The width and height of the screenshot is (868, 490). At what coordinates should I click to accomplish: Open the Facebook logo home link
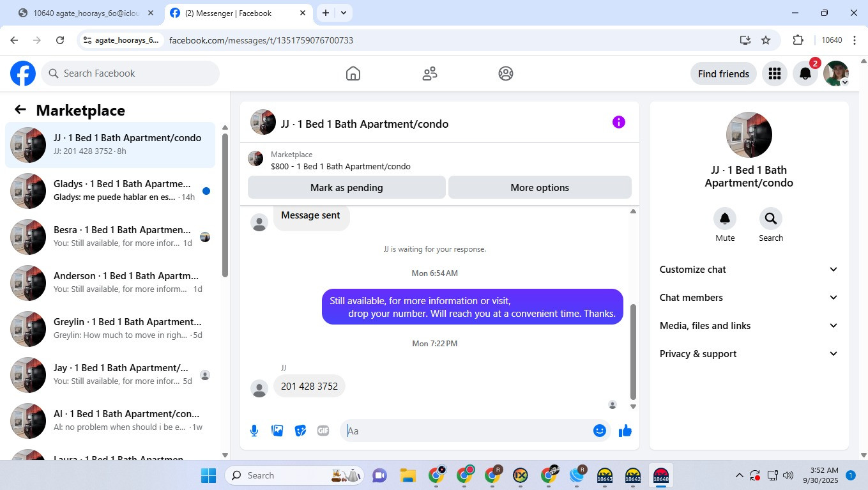pos(23,73)
